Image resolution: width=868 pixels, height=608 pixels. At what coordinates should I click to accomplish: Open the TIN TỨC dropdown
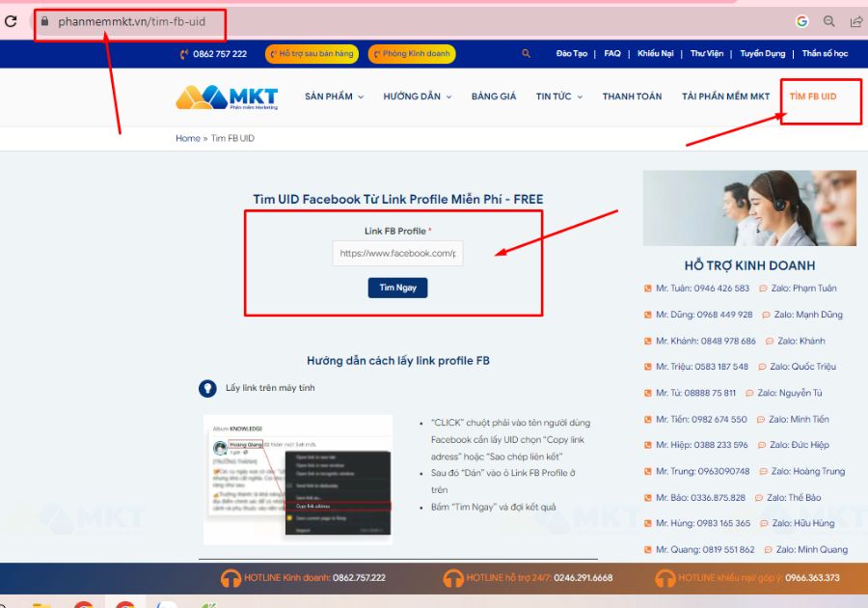[558, 97]
